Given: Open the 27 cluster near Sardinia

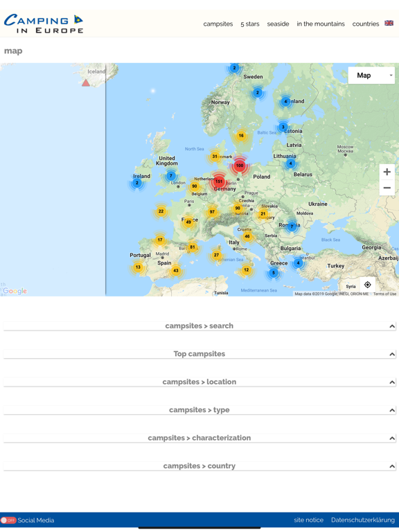Looking at the screenshot, I should pyautogui.click(x=216, y=255).
